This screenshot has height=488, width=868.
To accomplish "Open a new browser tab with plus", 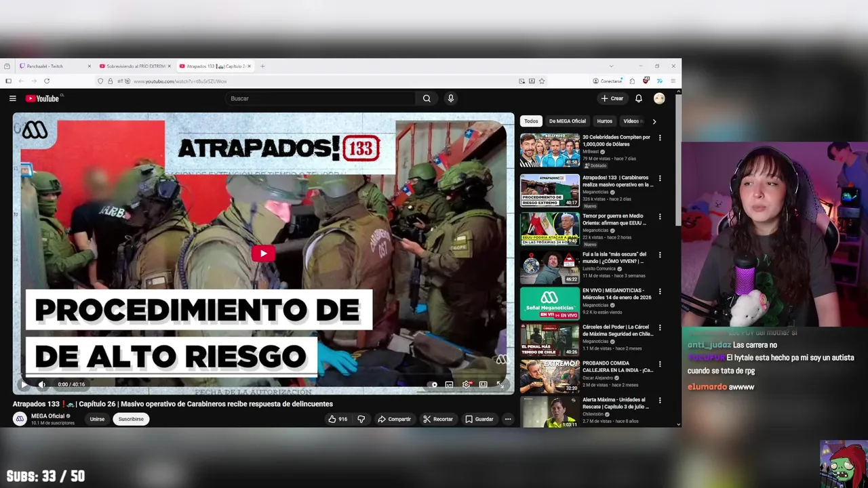I will [x=262, y=66].
